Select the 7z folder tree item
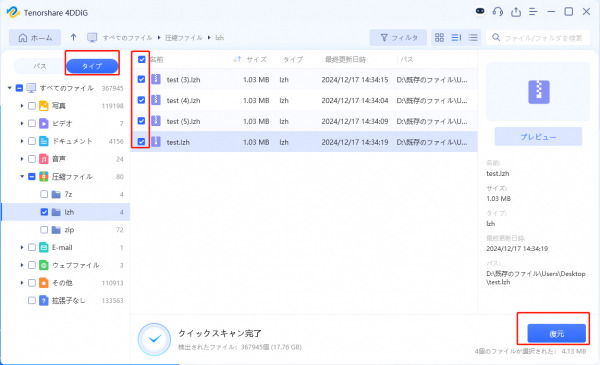This screenshot has width=600, height=365. pos(65,194)
